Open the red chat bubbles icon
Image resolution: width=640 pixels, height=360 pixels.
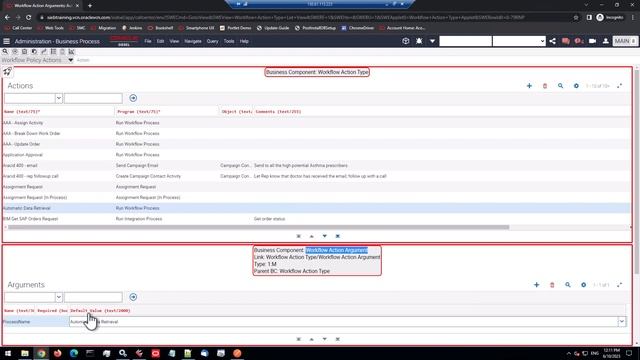tap(566, 41)
